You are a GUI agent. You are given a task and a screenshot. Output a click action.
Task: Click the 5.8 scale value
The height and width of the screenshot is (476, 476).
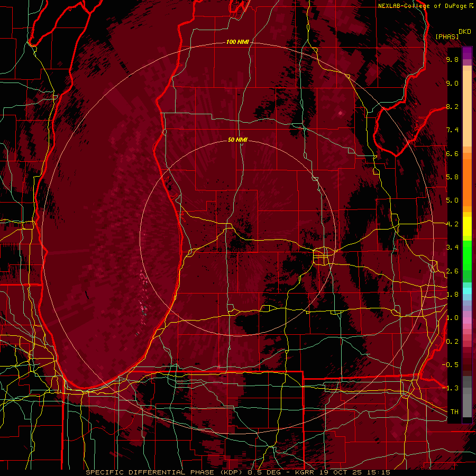(452, 177)
